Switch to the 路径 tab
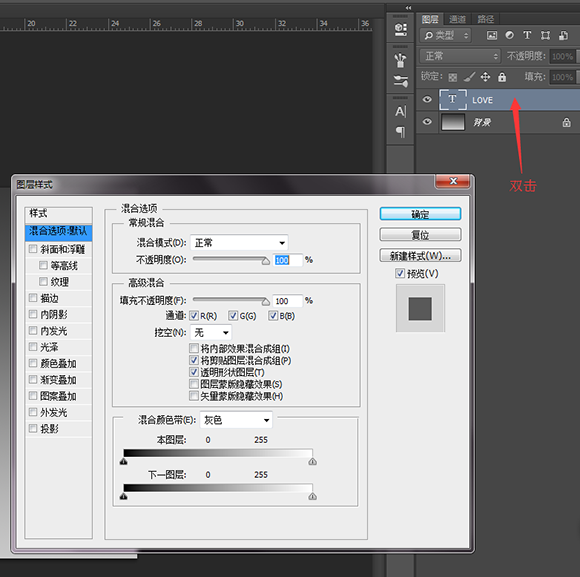This screenshot has width=580, height=577. click(x=486, y=19)
